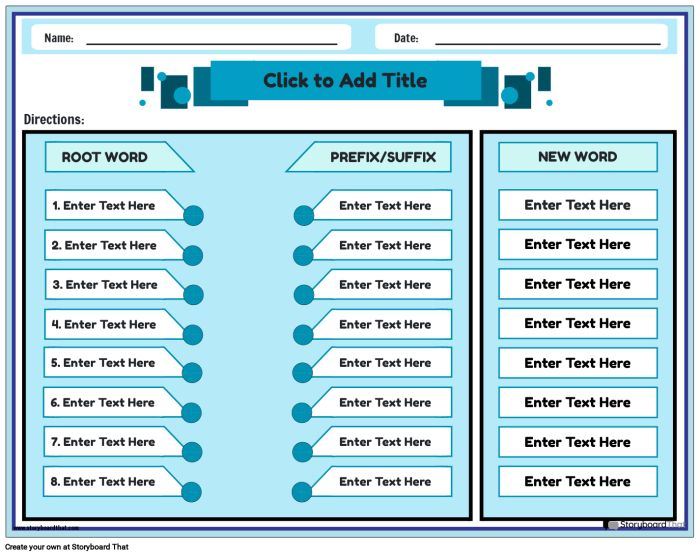700x556 pixels.
Task: Click root word box '6. Enter Text Here'
Action: (112, 402)
